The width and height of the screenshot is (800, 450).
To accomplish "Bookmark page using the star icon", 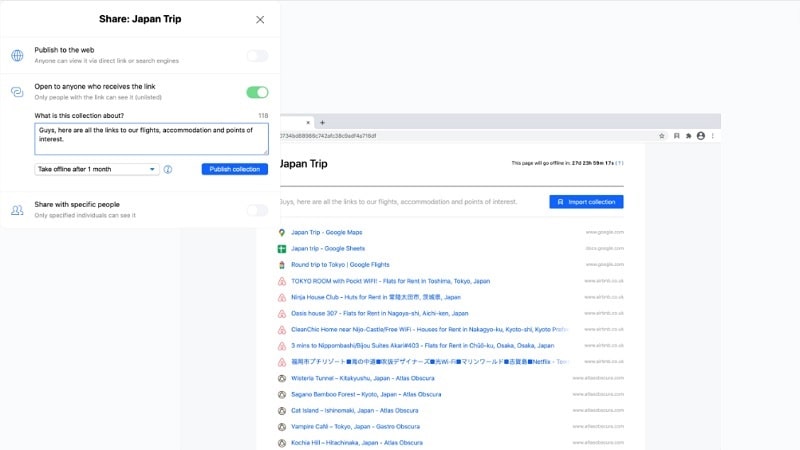I will pos(662,136).
